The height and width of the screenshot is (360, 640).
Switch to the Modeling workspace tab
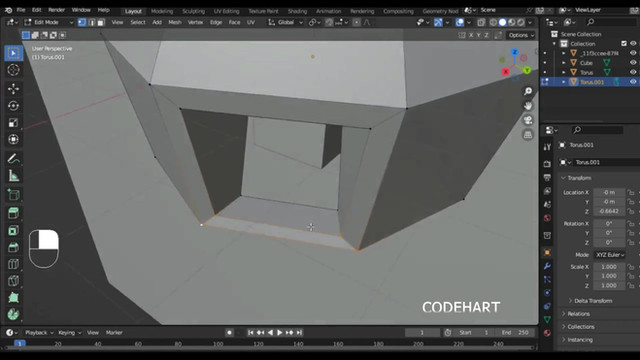tap(162, 11)
